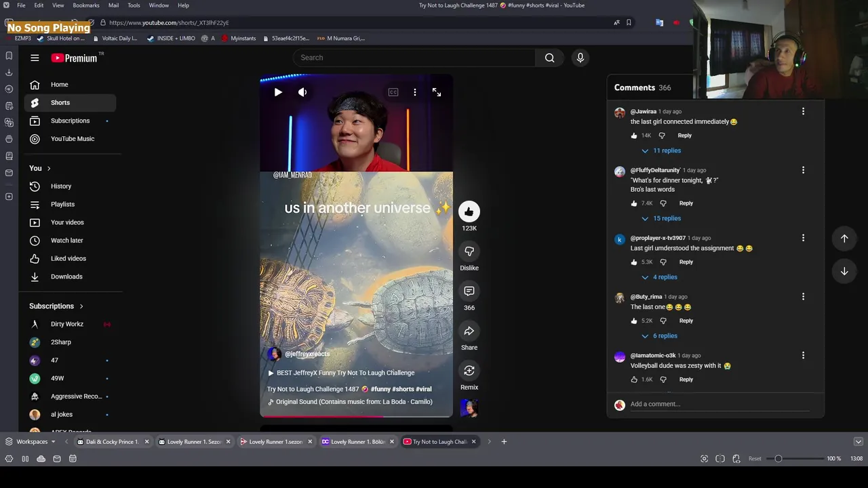This screenshot has width=868, height=488.
Task: Click the YouTube Premium logo
Action: click(x=75, y=58)
